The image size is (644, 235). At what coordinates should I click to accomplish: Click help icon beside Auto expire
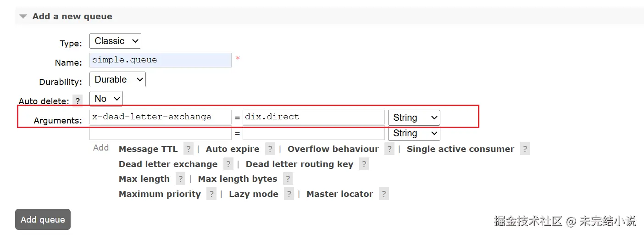click(270, 149)
